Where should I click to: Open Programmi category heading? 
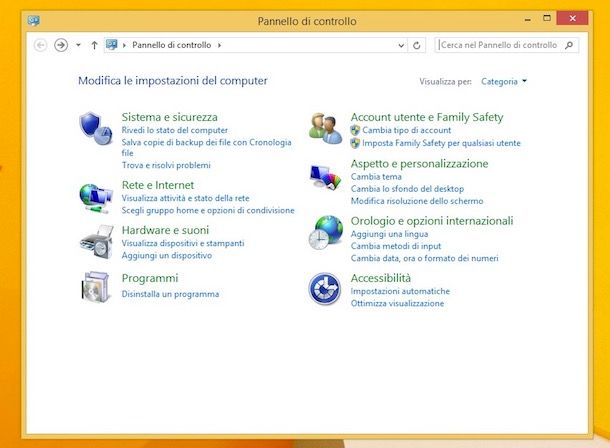150,278
